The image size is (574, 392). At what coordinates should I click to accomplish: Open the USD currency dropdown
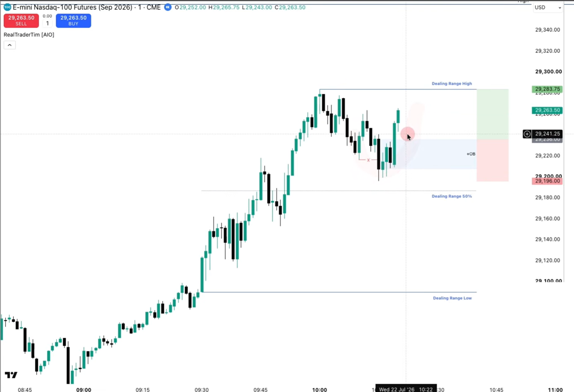548,7
